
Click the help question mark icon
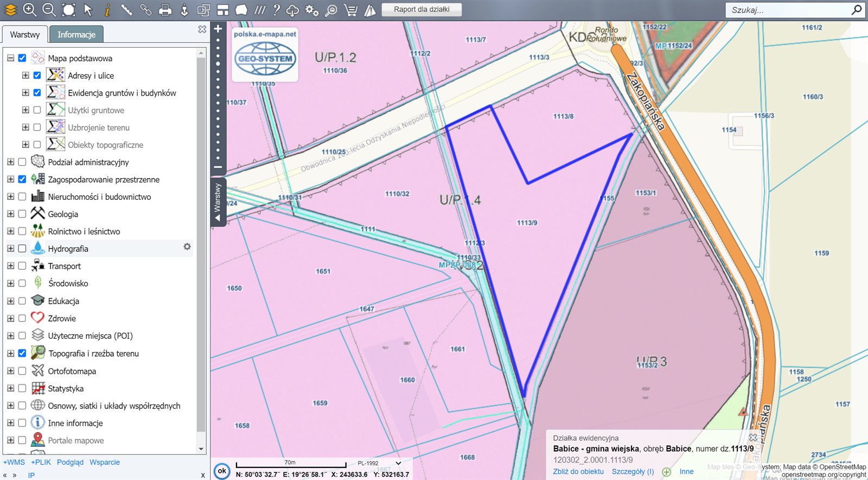(x=277, y=10)
